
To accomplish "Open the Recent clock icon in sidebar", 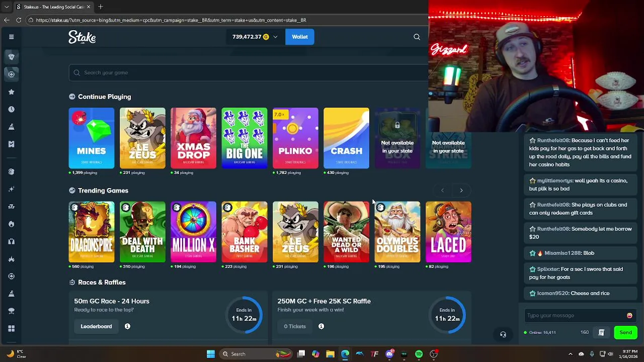I will tap(11, 109).
